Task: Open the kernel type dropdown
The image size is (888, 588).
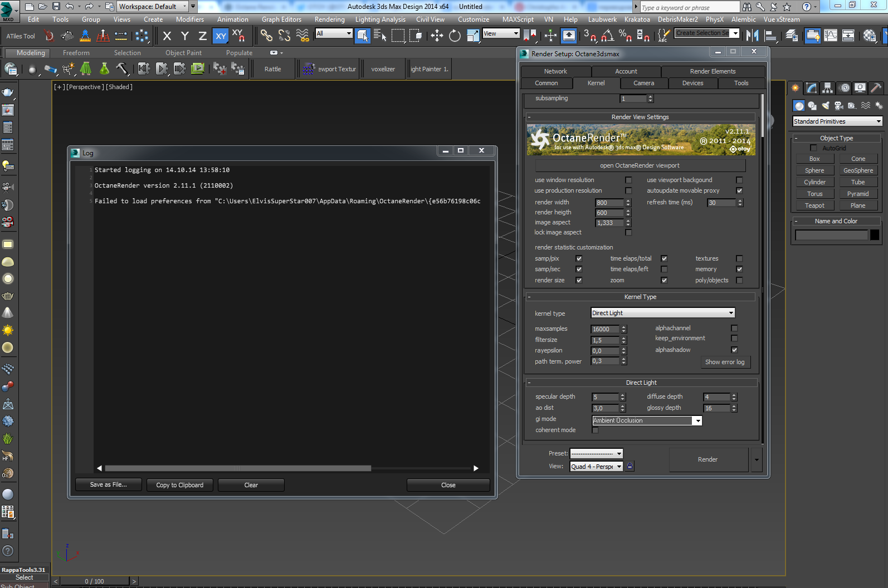Action: coord(663,313)
